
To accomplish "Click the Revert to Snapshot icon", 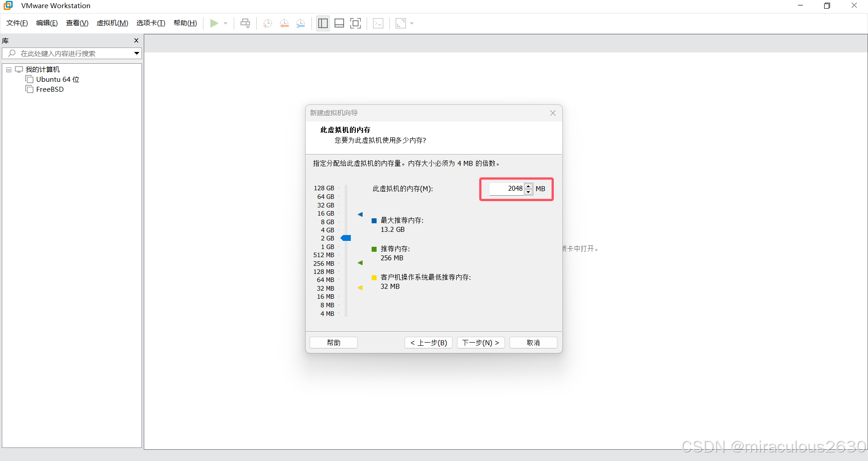I will click(284, 23).
